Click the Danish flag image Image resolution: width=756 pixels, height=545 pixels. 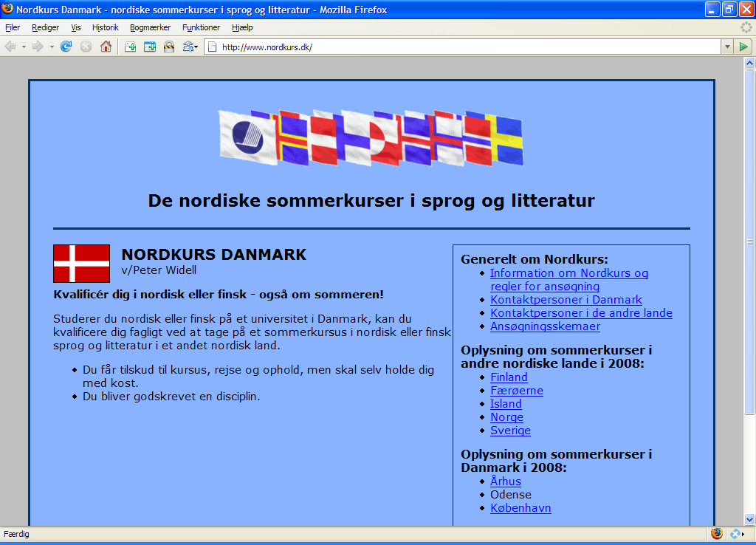(x=81, y=264)
